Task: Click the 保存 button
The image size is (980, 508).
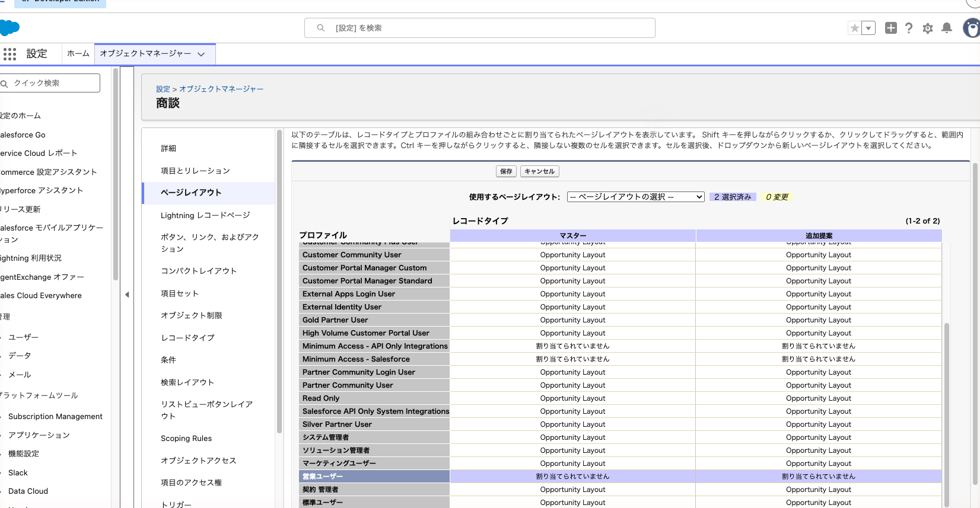Action: click(506, 171)
